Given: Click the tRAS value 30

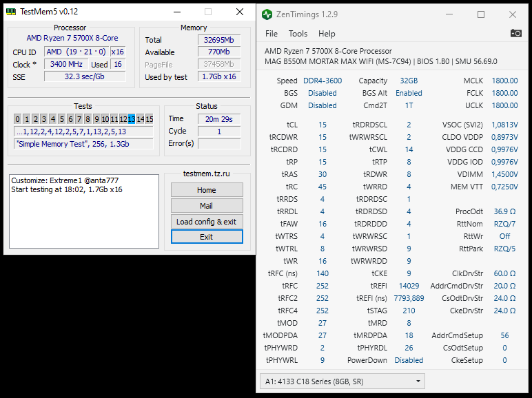Looking at the screenshot, I should [x=323, y=174].
